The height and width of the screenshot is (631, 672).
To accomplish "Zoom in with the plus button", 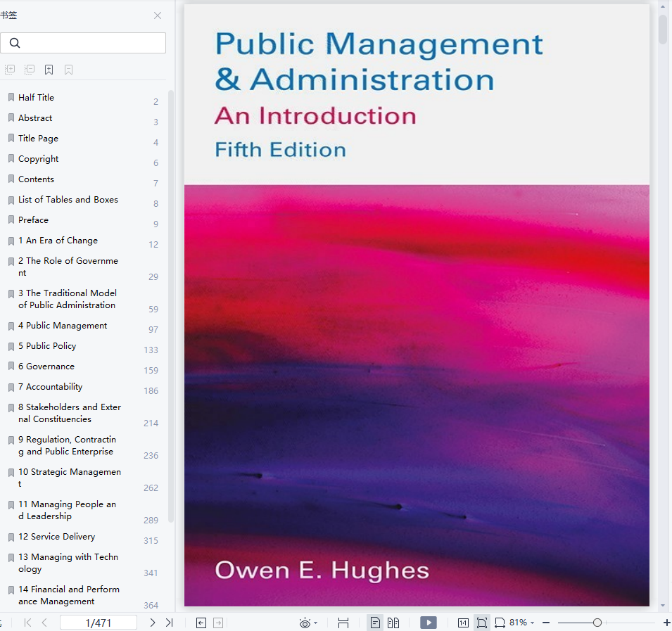I will click(x=667, y=623).
